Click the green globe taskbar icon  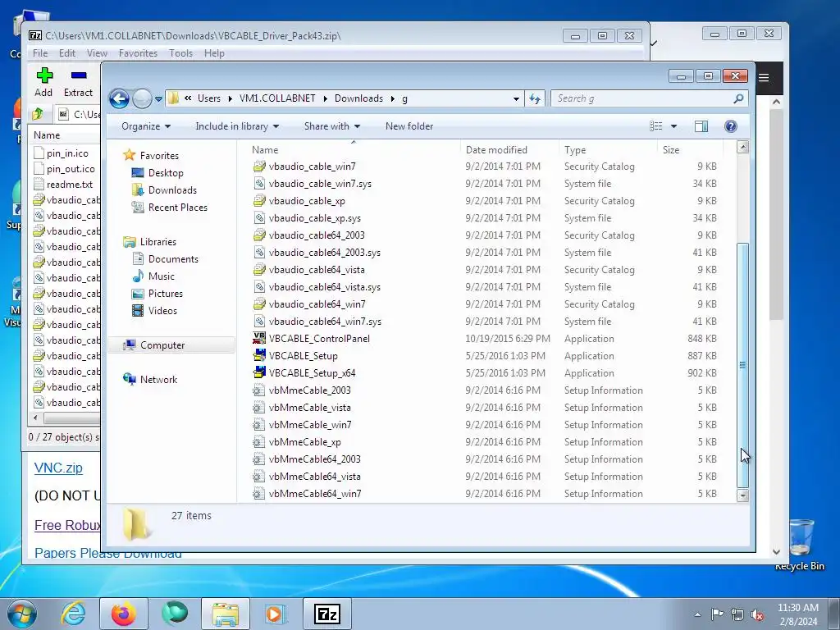(x=175, y=614)
